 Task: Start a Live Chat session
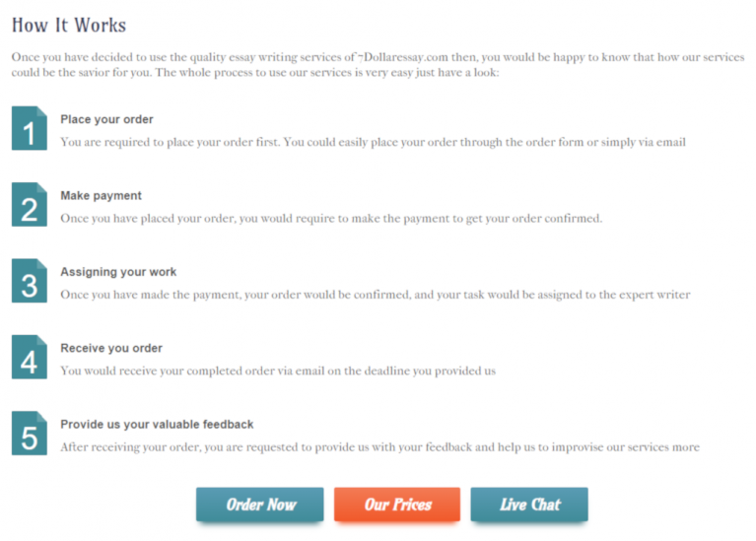coord(529,505)
